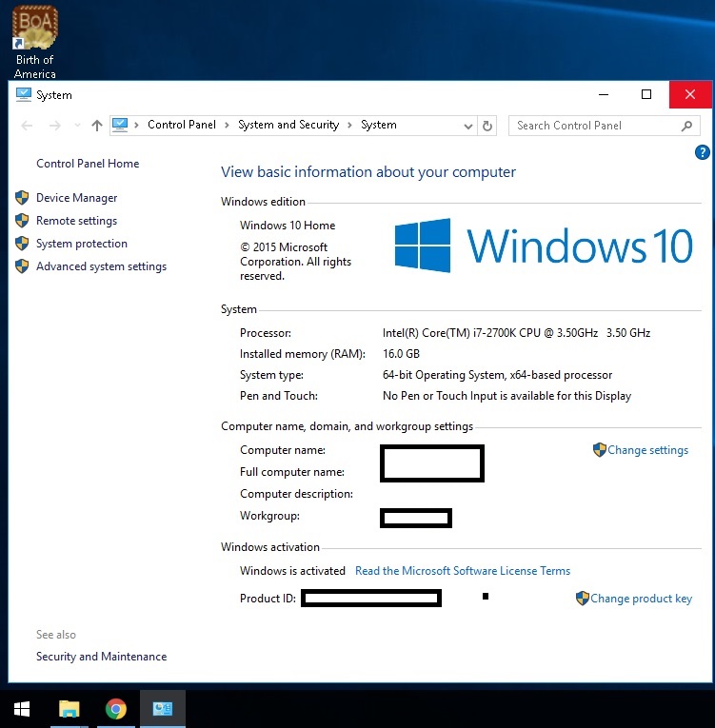Viewport: 715px width, 728px height.
Task: Close the System window
Action: tap(690, 95)
